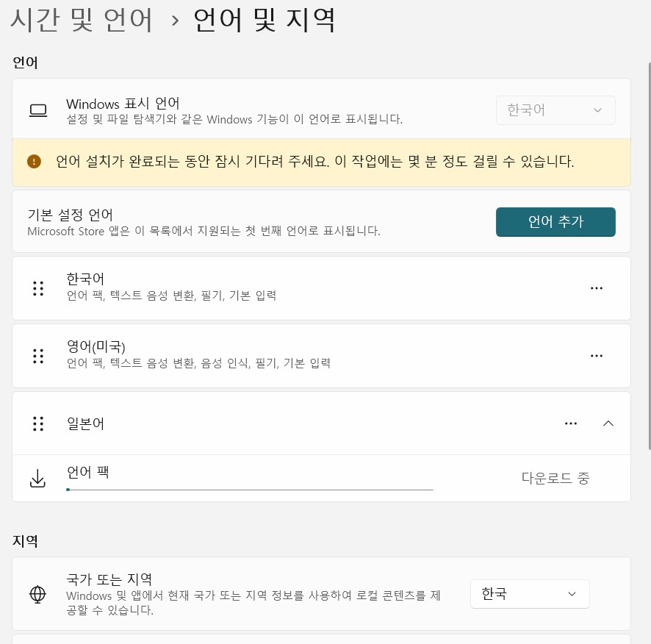Click the globe icon for 국가 또는 지역
The height and width of the screenshot is (644, 651).
(x=37, y=593)
